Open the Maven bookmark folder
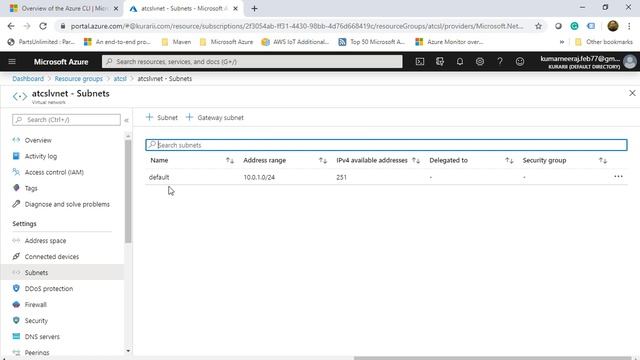This screenshot has width=640, height=360. pyautogui.click(x=176, y=42)
